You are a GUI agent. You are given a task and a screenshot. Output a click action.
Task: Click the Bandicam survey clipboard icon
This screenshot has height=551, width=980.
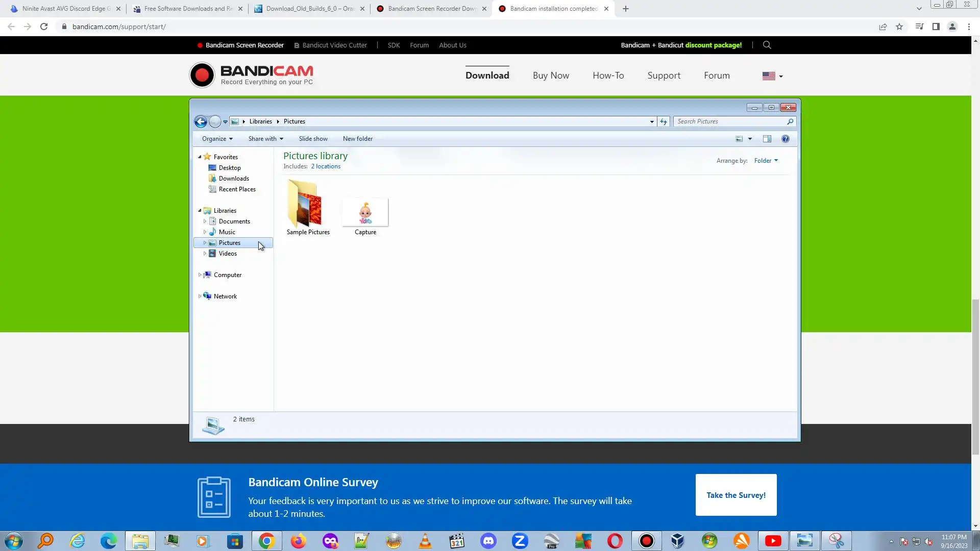tap(214, 497)
